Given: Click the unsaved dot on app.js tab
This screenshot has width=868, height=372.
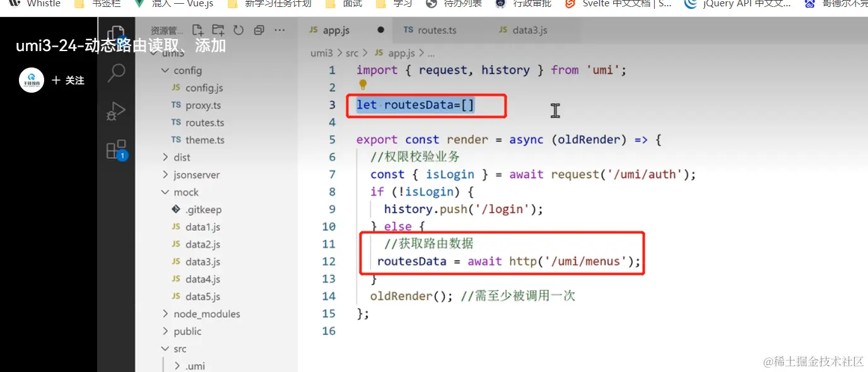Looking at the screenshot, I should point(380,30).
